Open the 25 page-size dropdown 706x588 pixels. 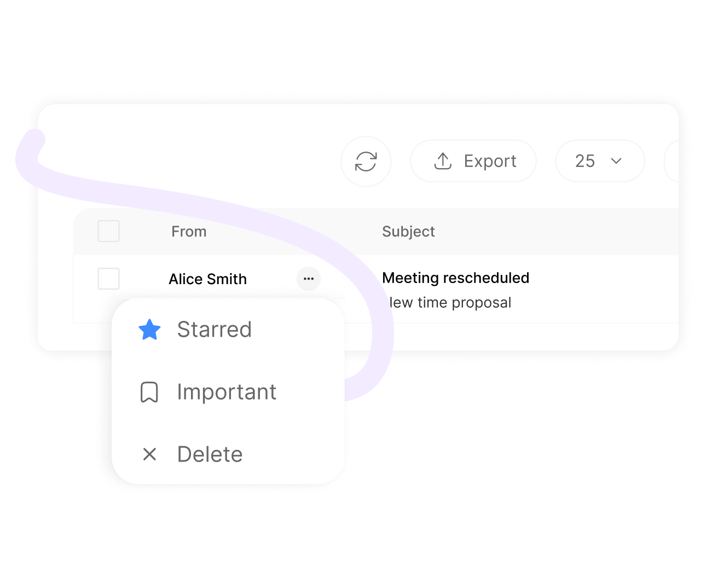click(599, 161)
